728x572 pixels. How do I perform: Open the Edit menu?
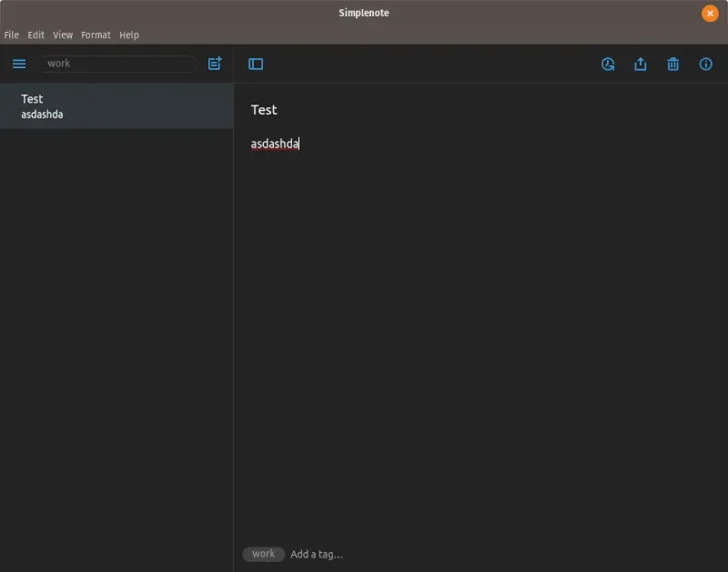point(35,35)
